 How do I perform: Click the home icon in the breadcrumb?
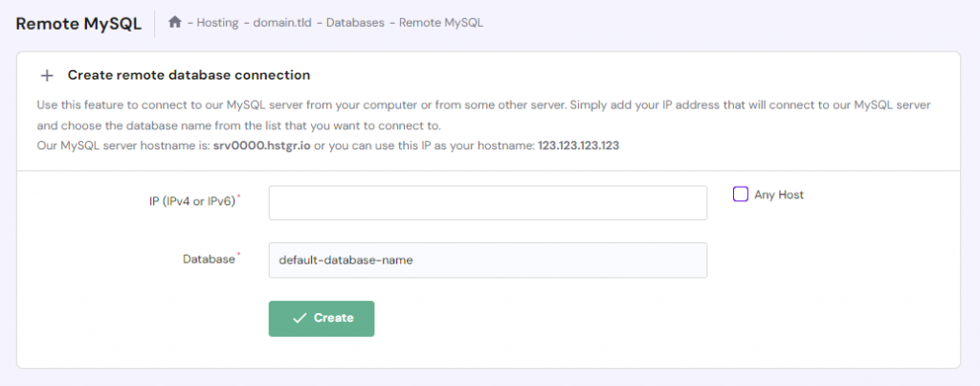175,22
